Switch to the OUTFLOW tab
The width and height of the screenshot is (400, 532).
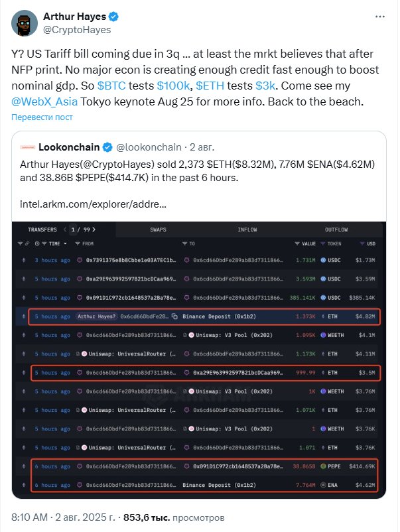[336, 230]
